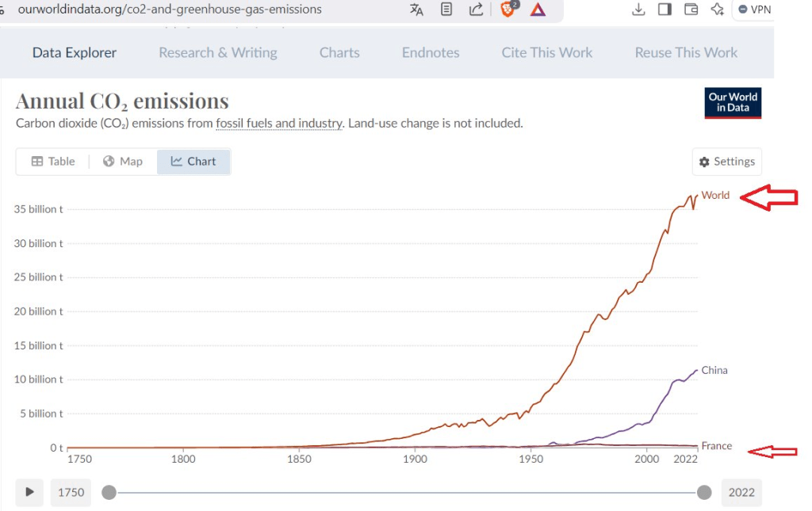812x511 pixels.
Task: Open the browser downloads icon
Action: click(x=638, y=10)
